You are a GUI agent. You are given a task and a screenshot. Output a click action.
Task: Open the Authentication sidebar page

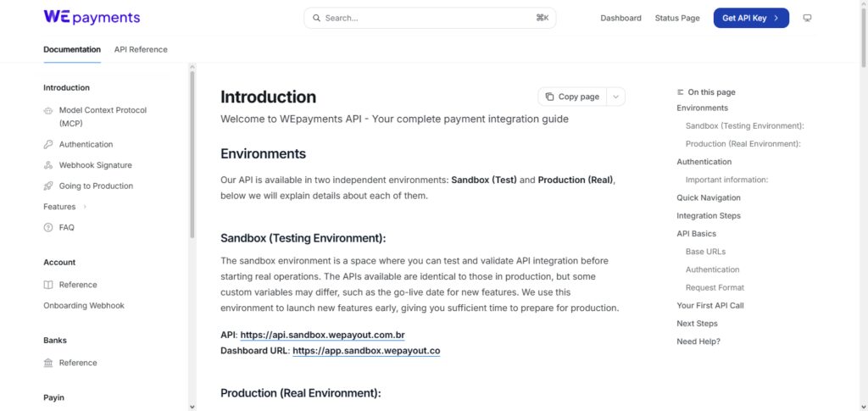pyautogui.click(x=86, y=144)
